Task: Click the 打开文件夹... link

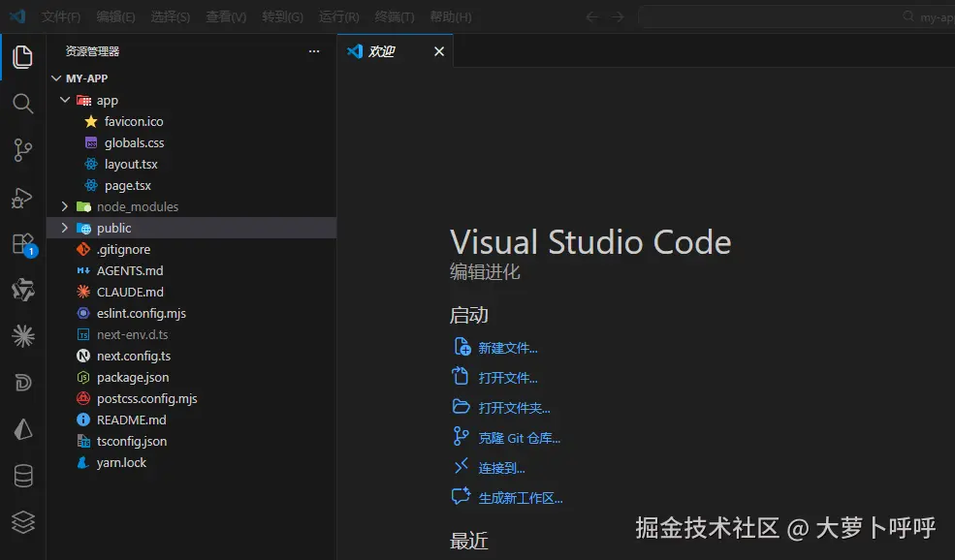Action: click(514, 408)
